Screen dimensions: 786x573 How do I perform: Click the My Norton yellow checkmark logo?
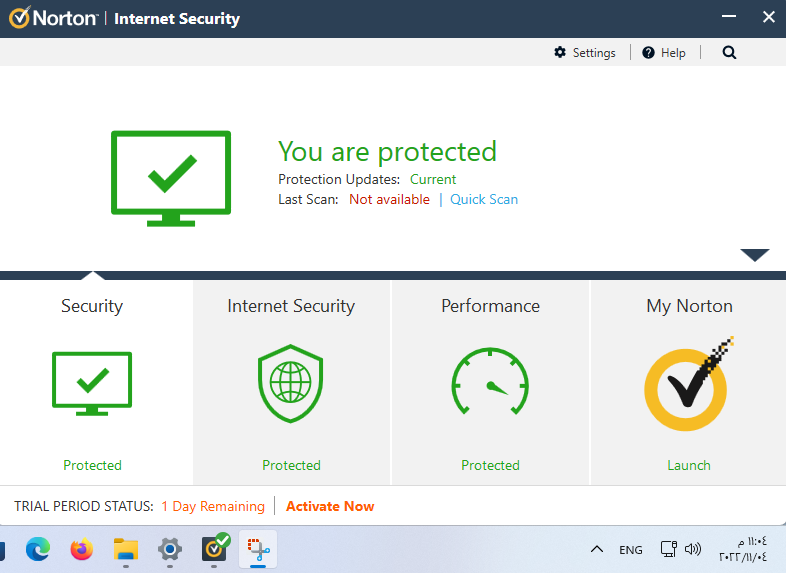click(x=688, y=384)
